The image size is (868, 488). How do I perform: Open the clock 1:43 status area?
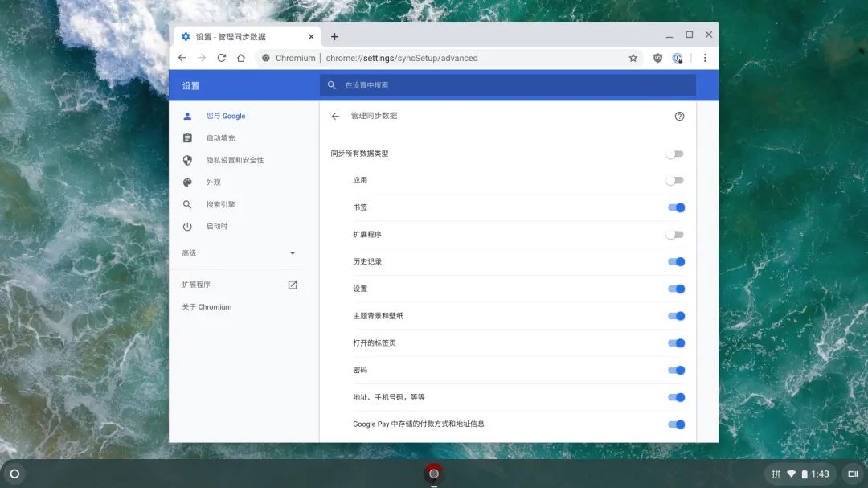click(x=820, y=474)
